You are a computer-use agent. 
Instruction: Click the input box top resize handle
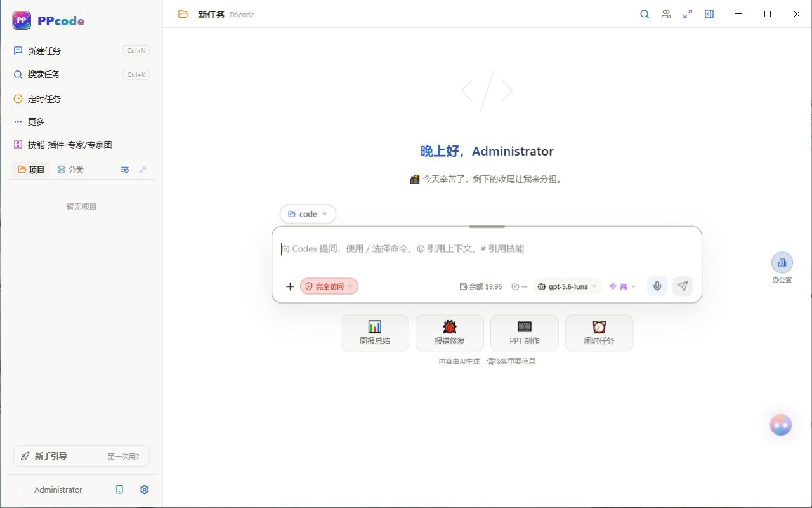[x=487, y=226]
